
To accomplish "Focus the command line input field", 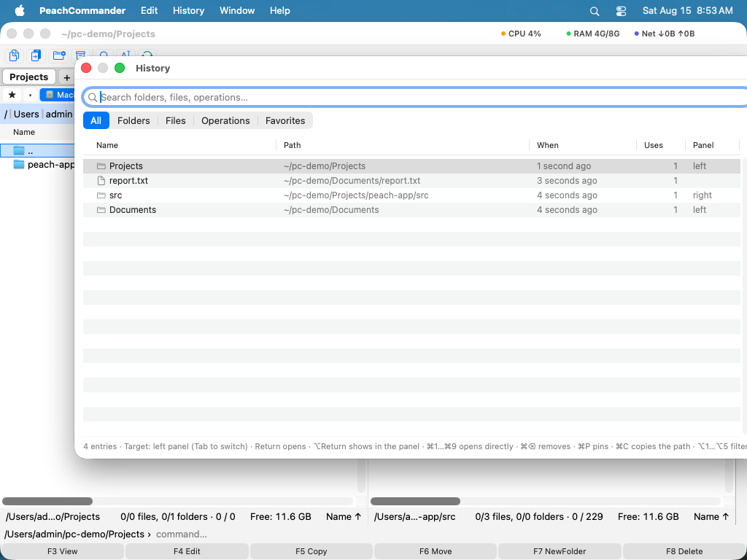I will tap(448, 534).
